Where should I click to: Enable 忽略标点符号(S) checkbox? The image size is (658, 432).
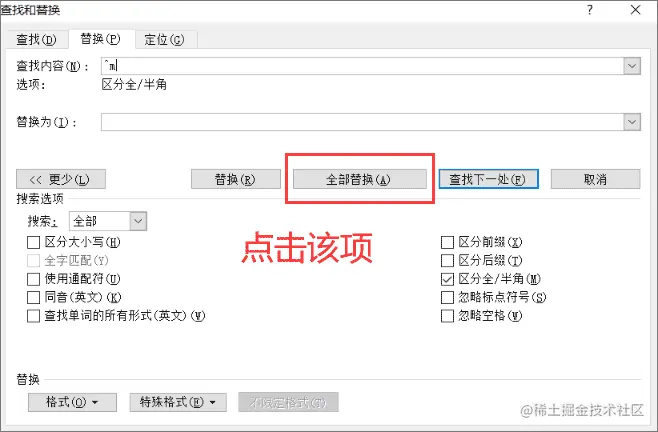tap(447, 297)
